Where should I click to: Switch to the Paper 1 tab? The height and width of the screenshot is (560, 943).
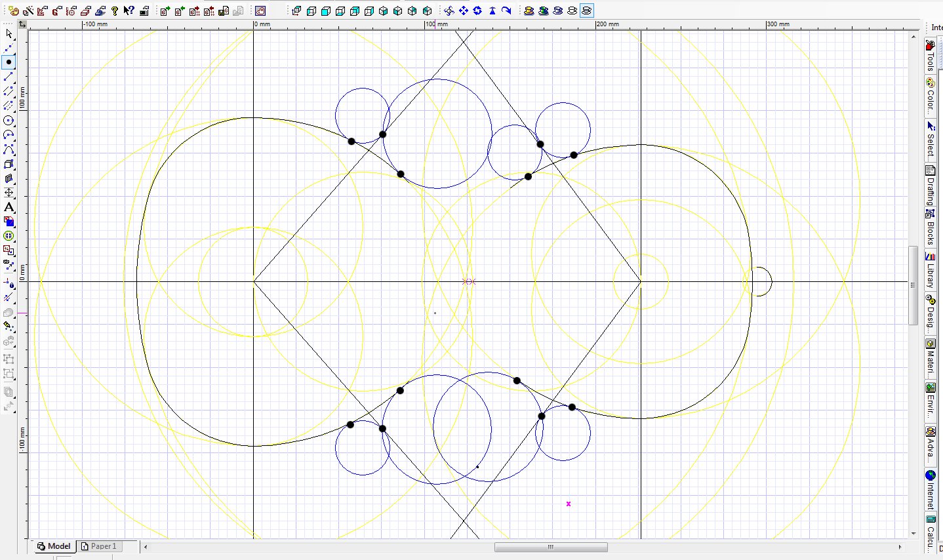(98, 546)
